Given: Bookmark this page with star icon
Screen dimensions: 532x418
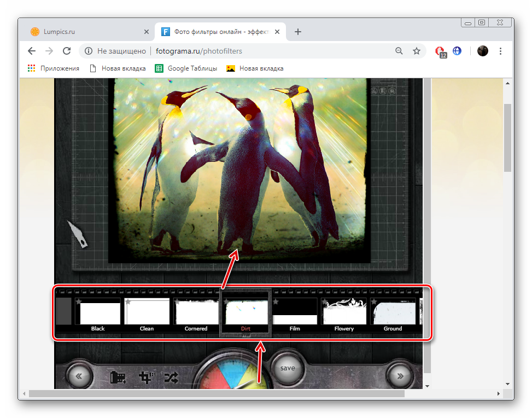Looking at the screenshot, I should (417, 51).
